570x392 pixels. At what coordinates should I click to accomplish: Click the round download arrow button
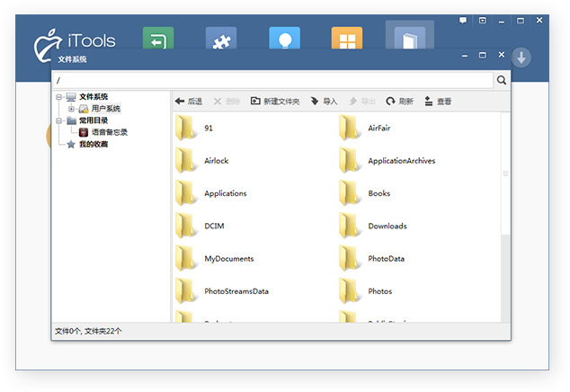[521, 58]
